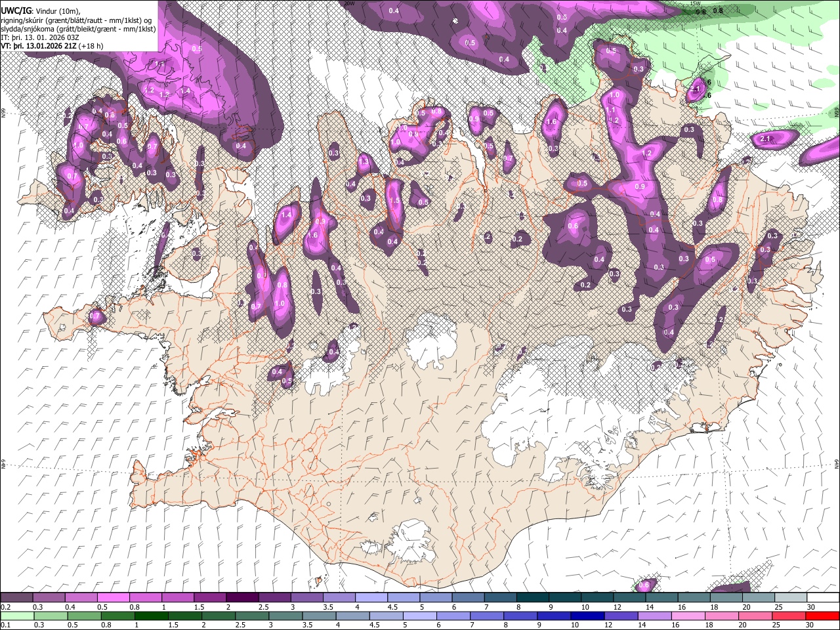The image size is (840, 630).
Task: Choose the darkest purple 2 snow swatch
Action: [x=242, y=597]
